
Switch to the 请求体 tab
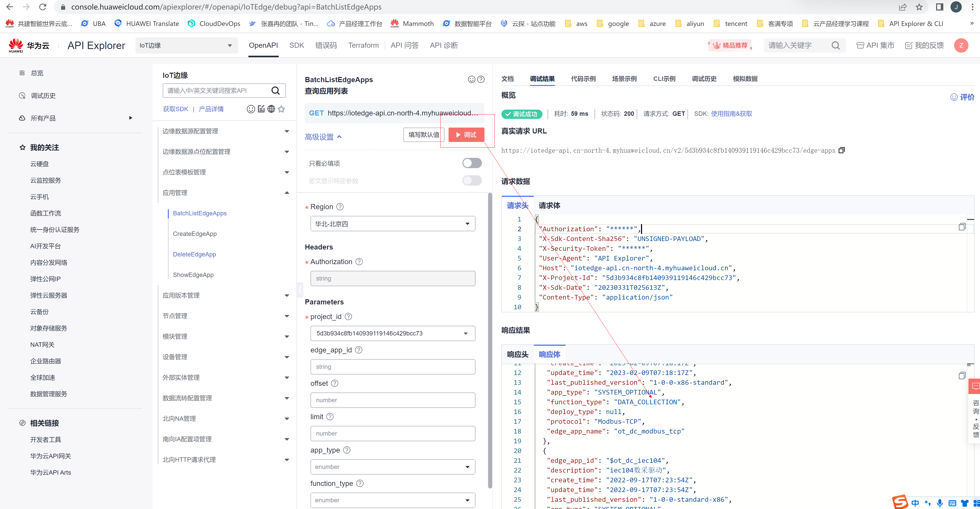(549, 206)
